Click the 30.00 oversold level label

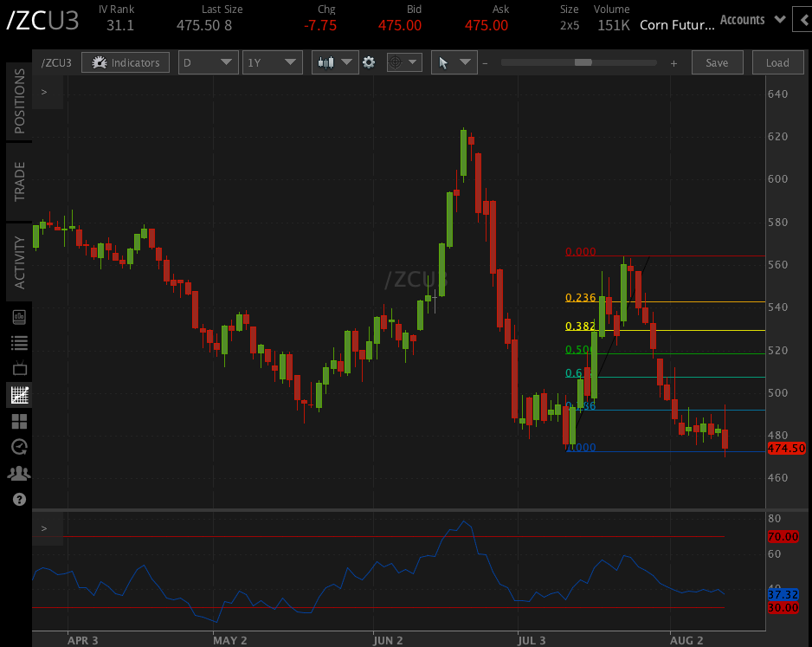pos(783,608)
